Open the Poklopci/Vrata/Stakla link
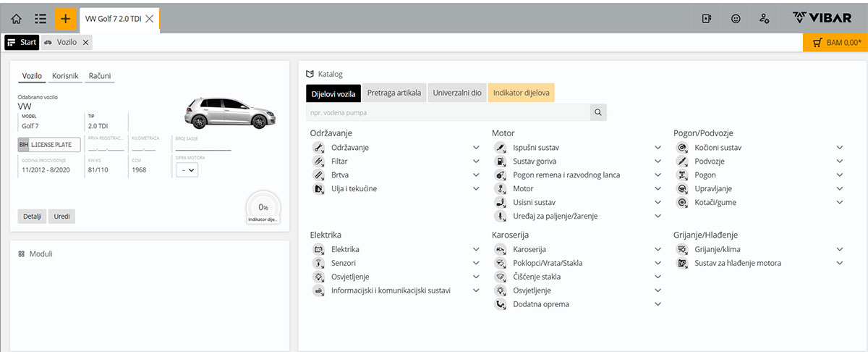Screen dimensions: 868x352 click(x=548, y=264)
